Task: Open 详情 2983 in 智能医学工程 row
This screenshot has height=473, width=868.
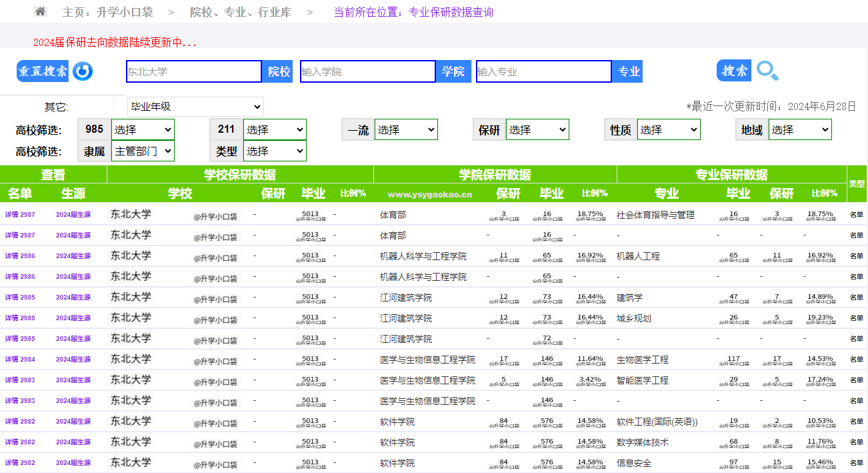Action: pos(20,380)
